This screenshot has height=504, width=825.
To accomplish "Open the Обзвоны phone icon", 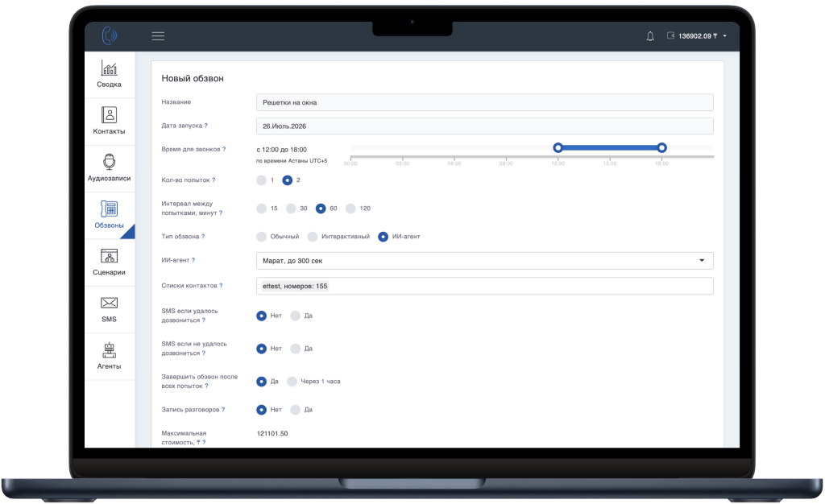I will [109, 209].
